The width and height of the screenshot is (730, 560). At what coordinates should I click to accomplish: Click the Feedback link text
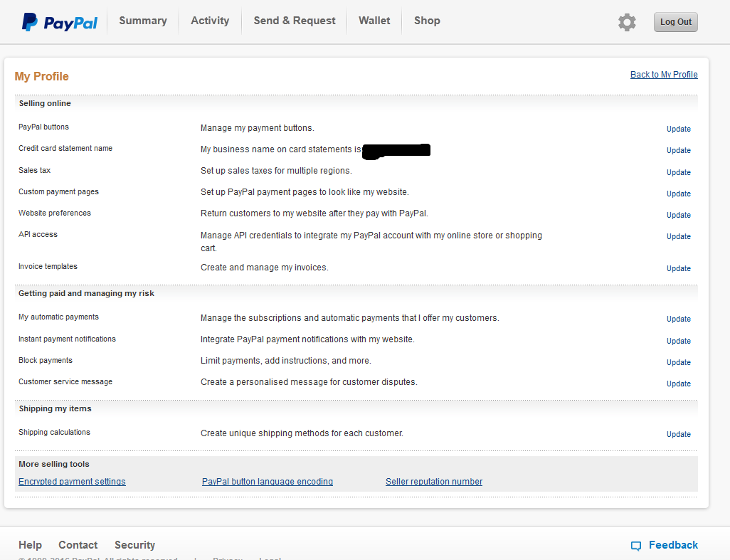tap(673, 545)
